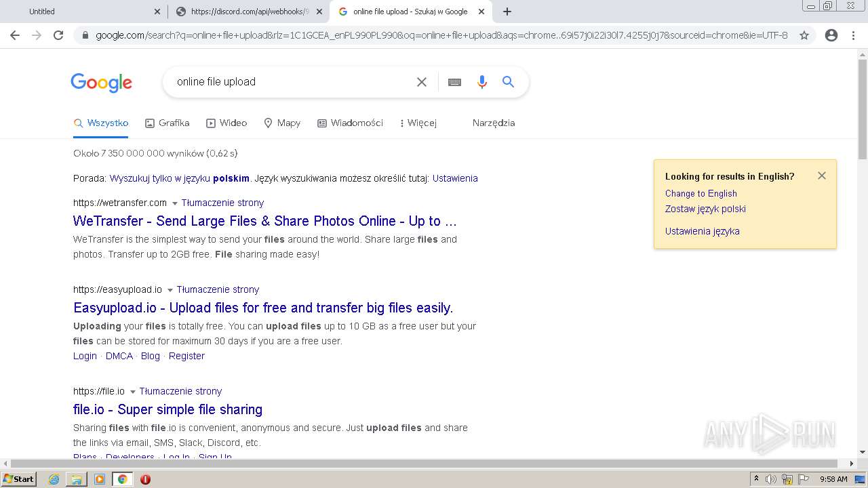Screen dimensions: 868x488
Task: Close the Untitled tab
Action: click(157, 12)
